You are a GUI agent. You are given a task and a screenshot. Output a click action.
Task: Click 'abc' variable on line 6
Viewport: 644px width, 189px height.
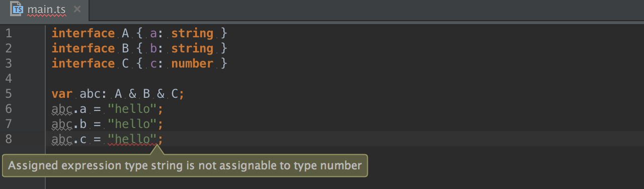coord(62,109)
